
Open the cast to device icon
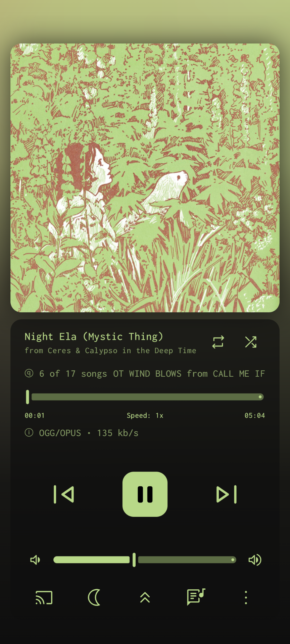(44, 598)
